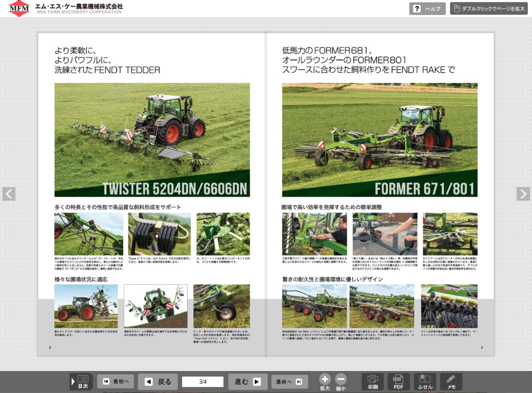Click heading 驚きの耐久性と圃場環境に優しいデザイン
This screenshot has height=393, width=532.
(x=332, y=279)
